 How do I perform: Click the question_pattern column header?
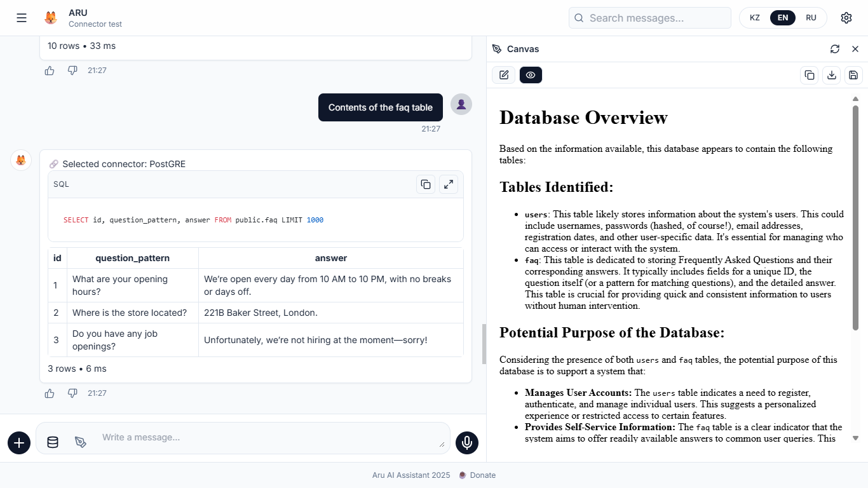(133, 258)
